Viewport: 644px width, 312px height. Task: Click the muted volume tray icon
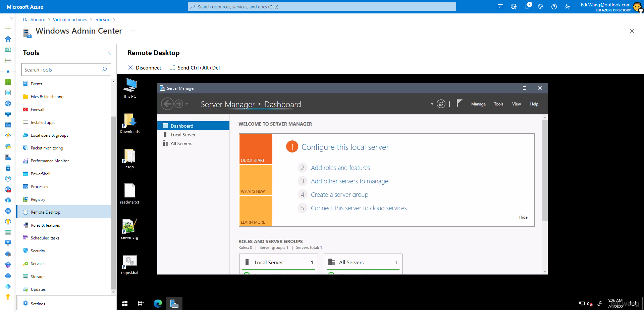(590, 304)
